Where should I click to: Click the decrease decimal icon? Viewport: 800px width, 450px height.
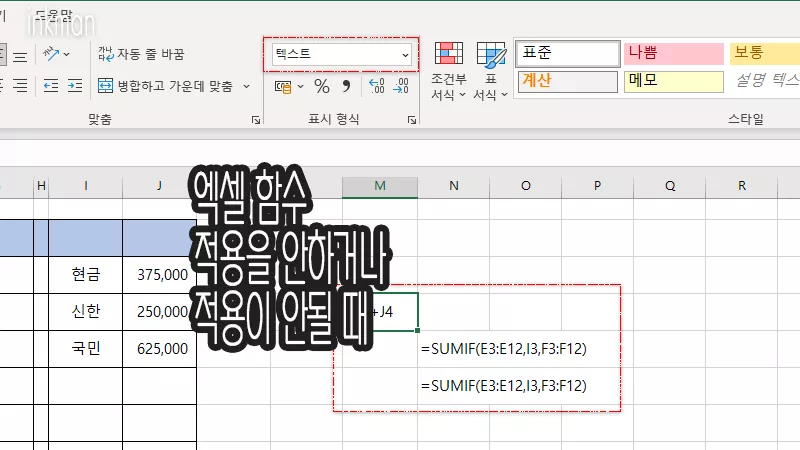pyautogui.click(x=400, y=87)
